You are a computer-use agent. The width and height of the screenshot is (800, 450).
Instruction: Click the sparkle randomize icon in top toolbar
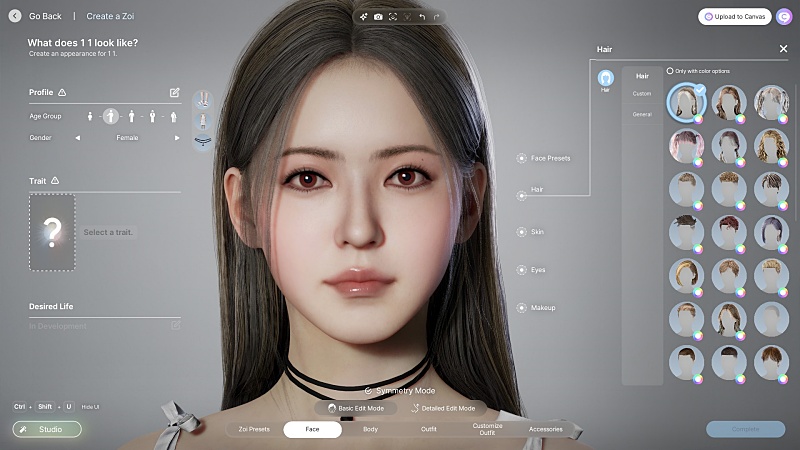pyautogui.click(x=364, y=17)
